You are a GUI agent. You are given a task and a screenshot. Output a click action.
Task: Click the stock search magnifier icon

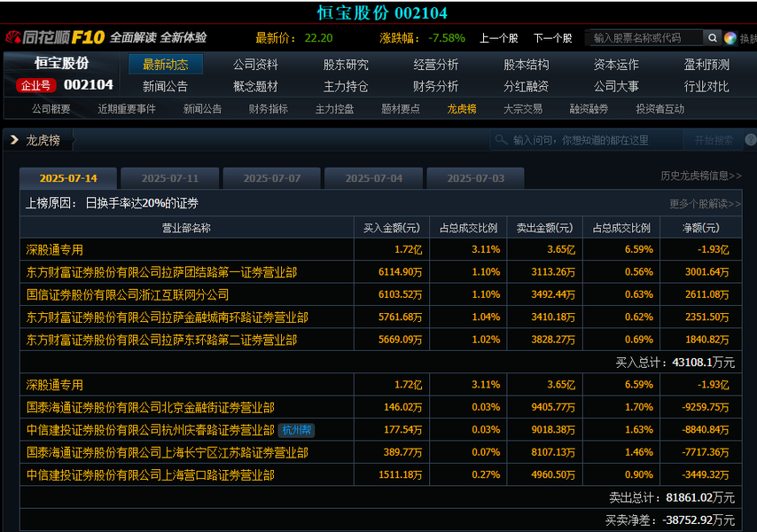click(712, 38)
